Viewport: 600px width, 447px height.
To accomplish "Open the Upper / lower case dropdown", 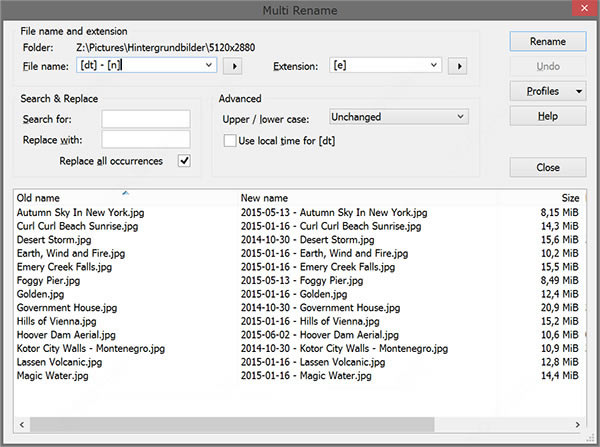I will click(460, 117).
